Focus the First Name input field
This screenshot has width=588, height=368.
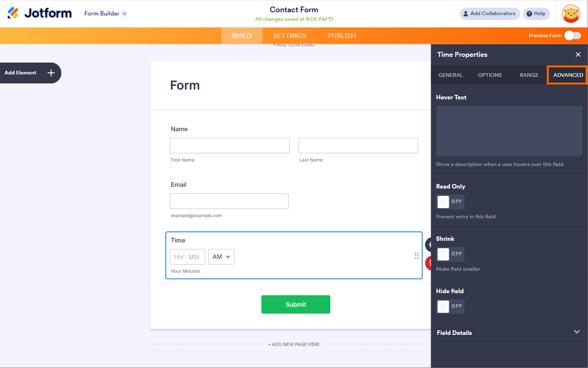coord(229,146)
